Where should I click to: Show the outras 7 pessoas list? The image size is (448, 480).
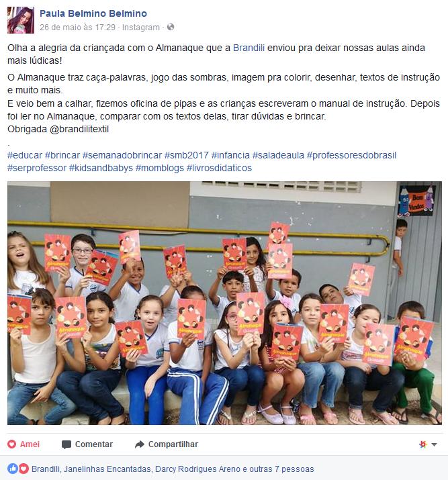click(281, 469)
